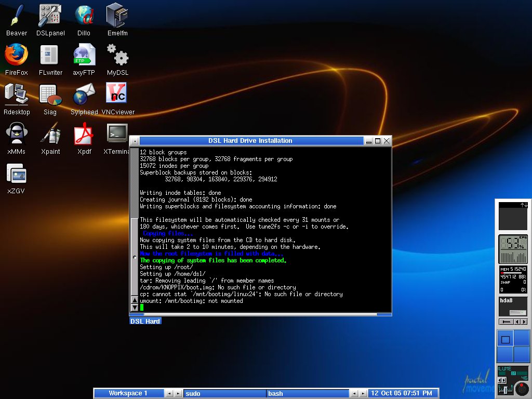Click the CPU usage monitor dockapp
Viewport: 532px width, 399px height.
click(x=513, y=249)
